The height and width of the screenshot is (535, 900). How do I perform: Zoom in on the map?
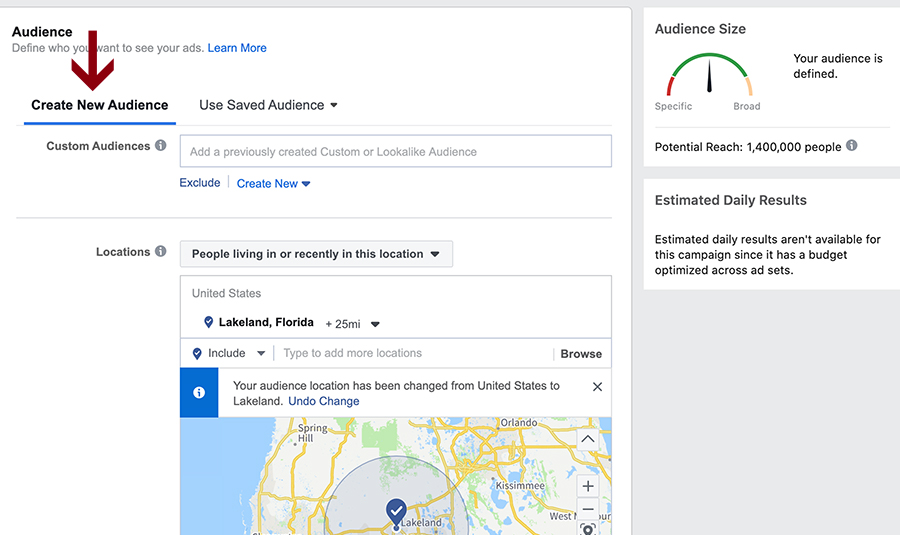(588, 486)
